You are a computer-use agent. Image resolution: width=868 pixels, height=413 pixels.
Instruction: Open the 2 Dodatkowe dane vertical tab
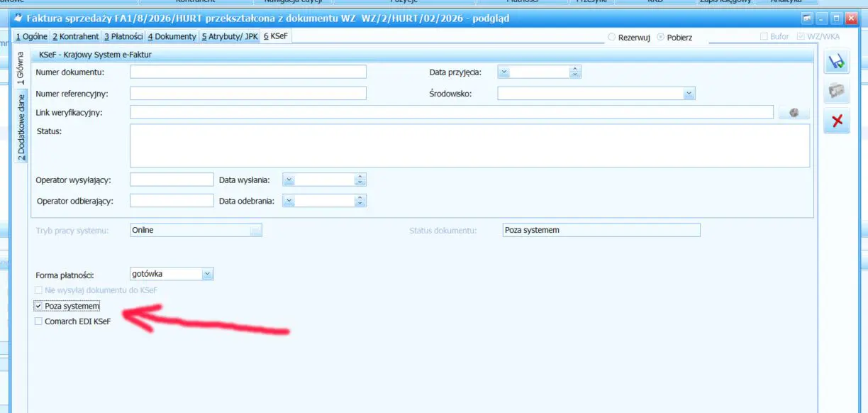tap(21, 126)
